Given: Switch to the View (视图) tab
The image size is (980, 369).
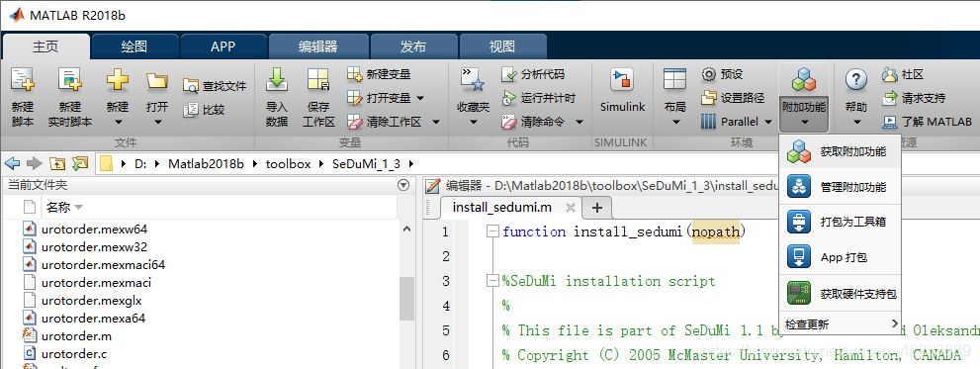Looking at the screenshot, I should click(502, 46).
